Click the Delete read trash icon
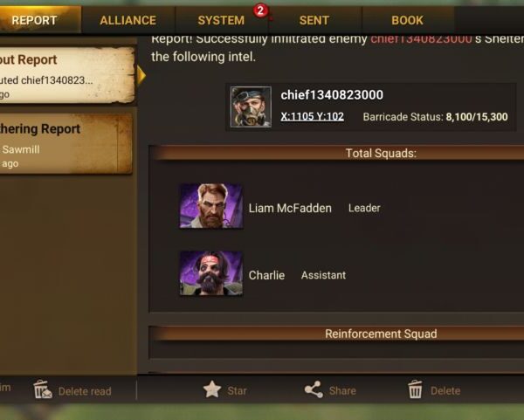The width and height of the screenshot is (524, 420). pos(43,389)
